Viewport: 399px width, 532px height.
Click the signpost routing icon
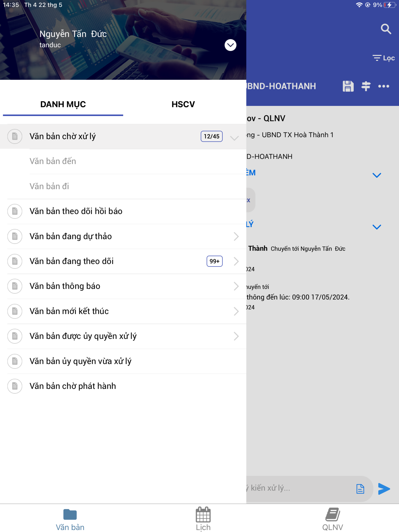pyautogui.click(x=366, y=86)
